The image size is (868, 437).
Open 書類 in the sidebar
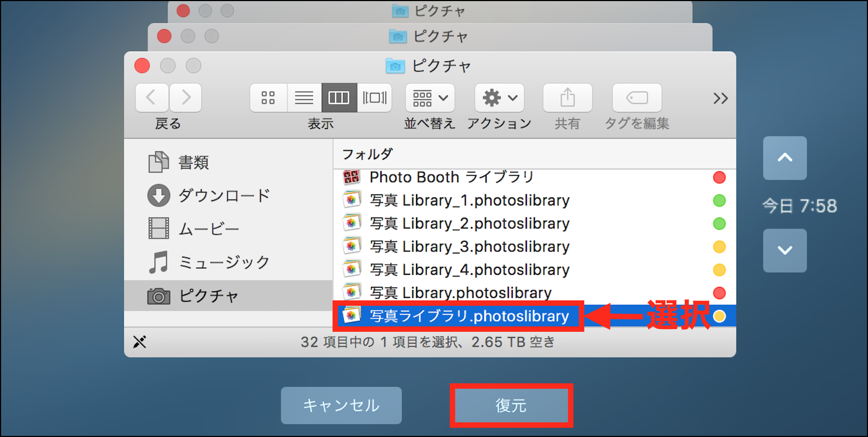click(228, 162)
